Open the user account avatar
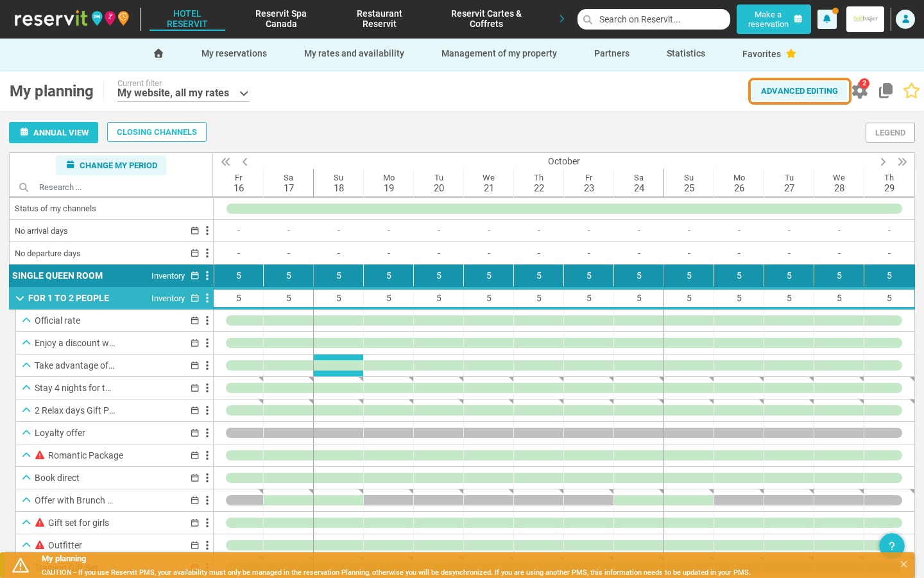This screenshot has height=578, width=924. pos(905,19)
